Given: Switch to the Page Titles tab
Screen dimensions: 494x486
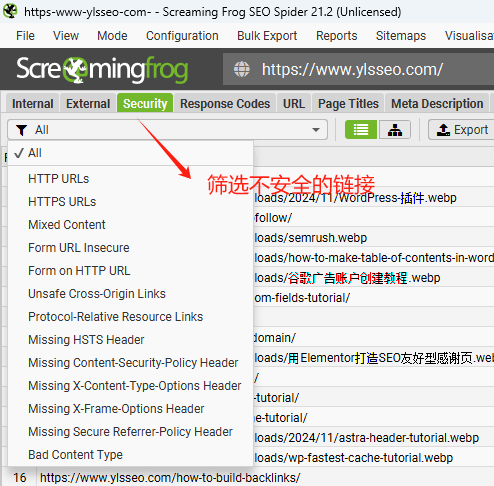Looking at the screenshot, I should pos(348,104).
